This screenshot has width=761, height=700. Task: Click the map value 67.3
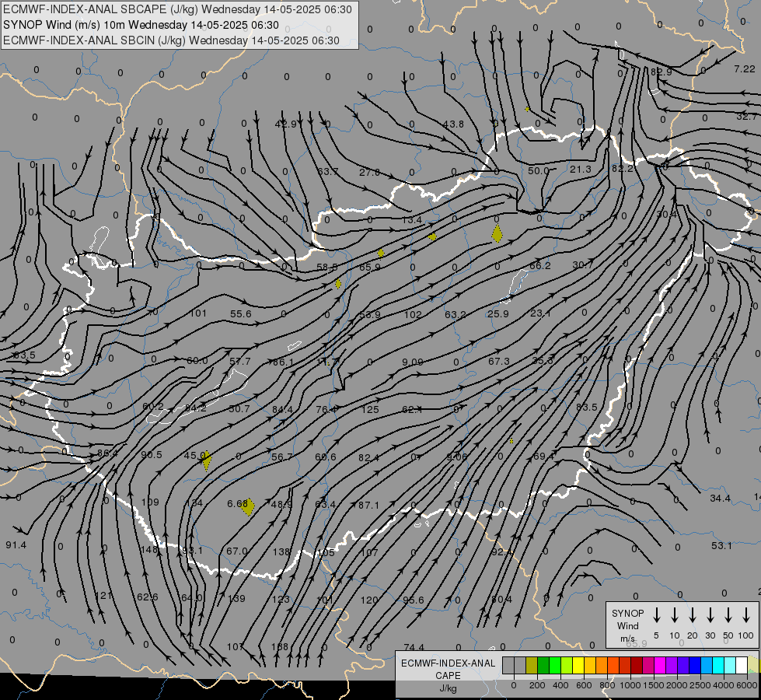(499, 362)
